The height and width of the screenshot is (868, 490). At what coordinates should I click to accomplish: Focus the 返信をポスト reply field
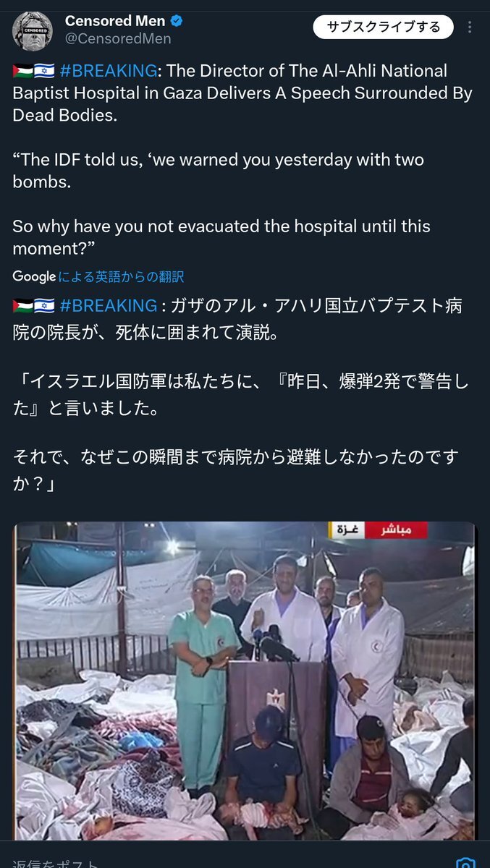point(217,862)
